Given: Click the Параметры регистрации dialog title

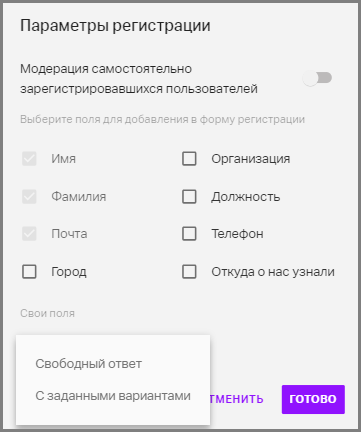Looking at the screenshot, I should tap(115, 26).
